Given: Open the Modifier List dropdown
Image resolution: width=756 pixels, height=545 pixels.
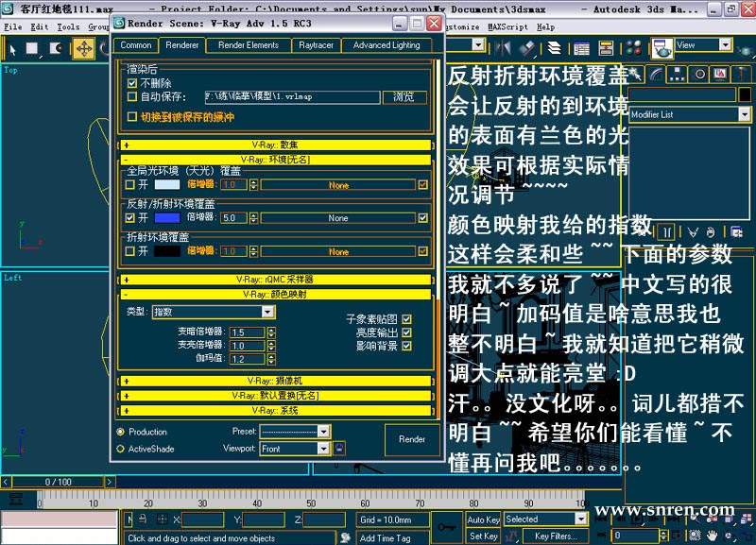Looking at the screenshot, I should (690, 114).
